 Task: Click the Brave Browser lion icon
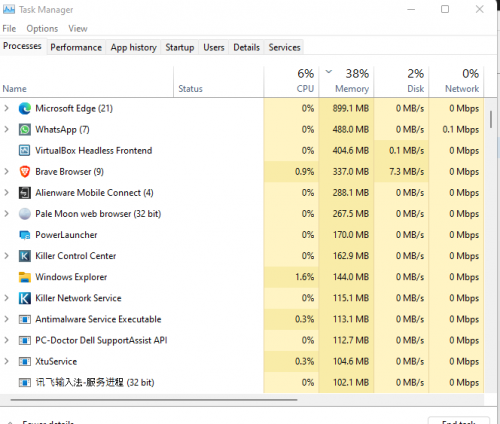point(25,172)
